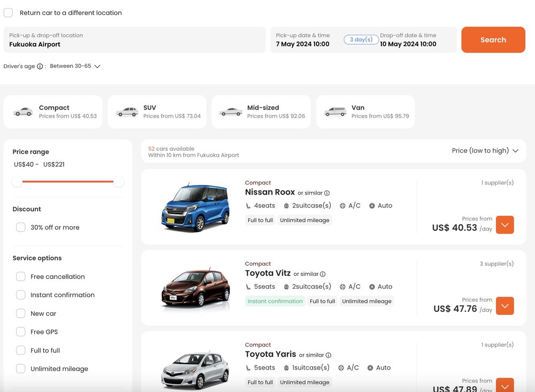Viewport: 535px width, 392px height.
Task: Select the Compact category tab
Action: point(53,112)
